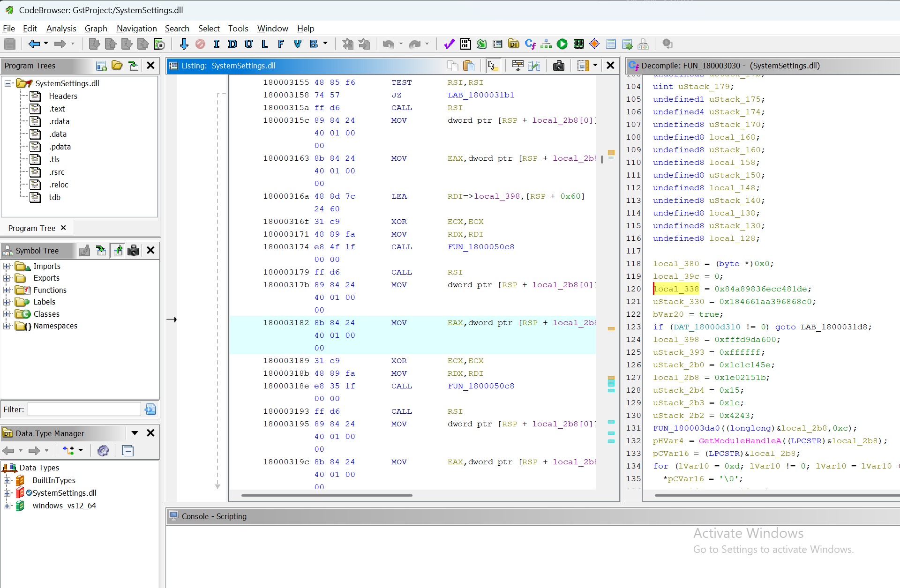Expand windows_vs12_64 archive node
Image resolution: width=900 pixels, height=588 pixels.
pos(7,506)
